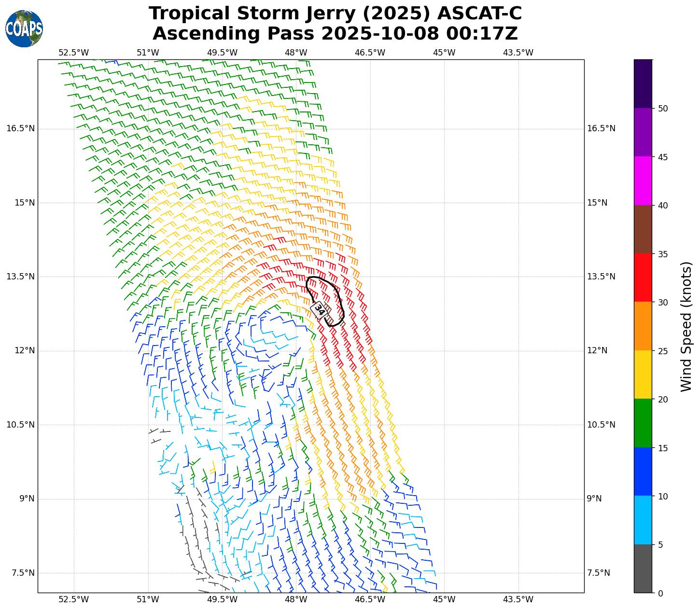Click the orange 25–30 knot colorbar band

tap(643, 326)
